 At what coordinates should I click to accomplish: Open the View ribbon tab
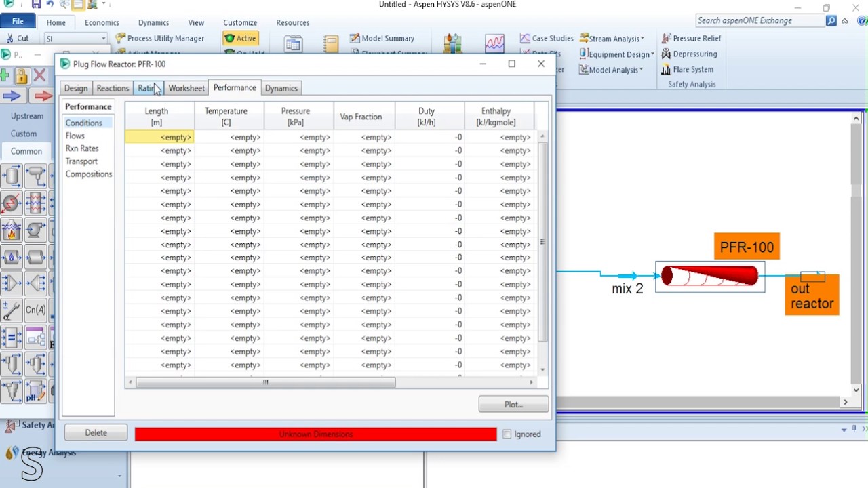(196, 22)
